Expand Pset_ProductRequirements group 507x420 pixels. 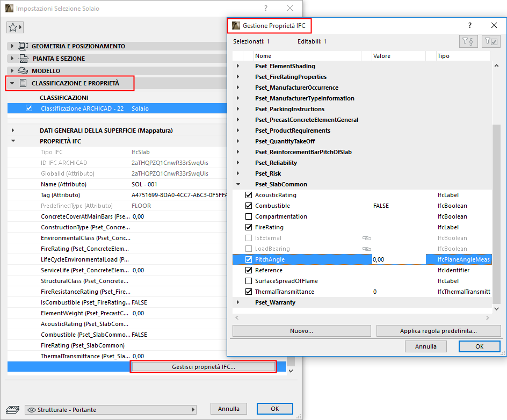238,131
